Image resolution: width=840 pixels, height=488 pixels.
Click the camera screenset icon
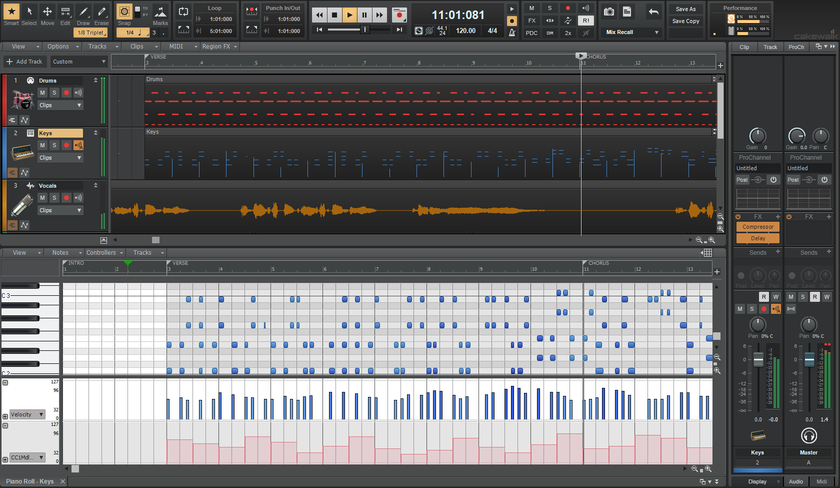[x=609, y=11]
